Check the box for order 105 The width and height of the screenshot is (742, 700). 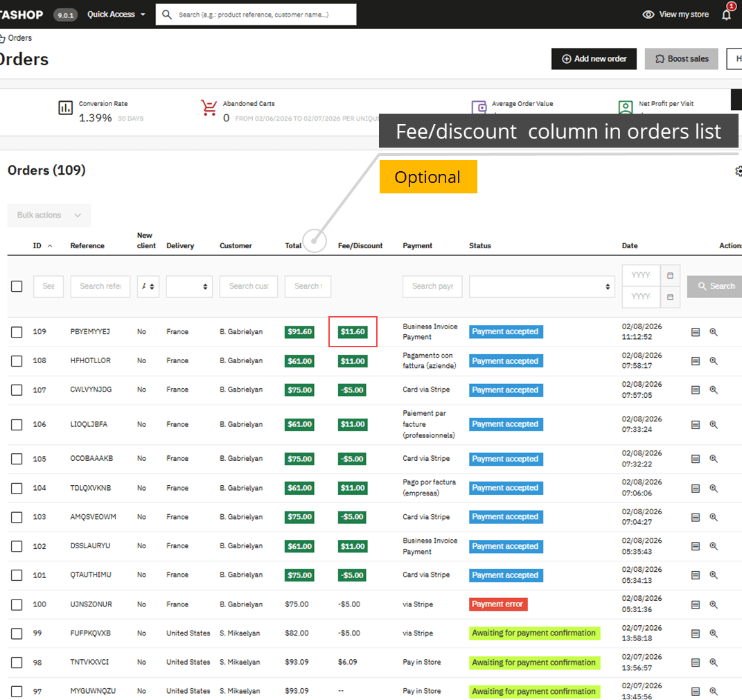(17, 459)
